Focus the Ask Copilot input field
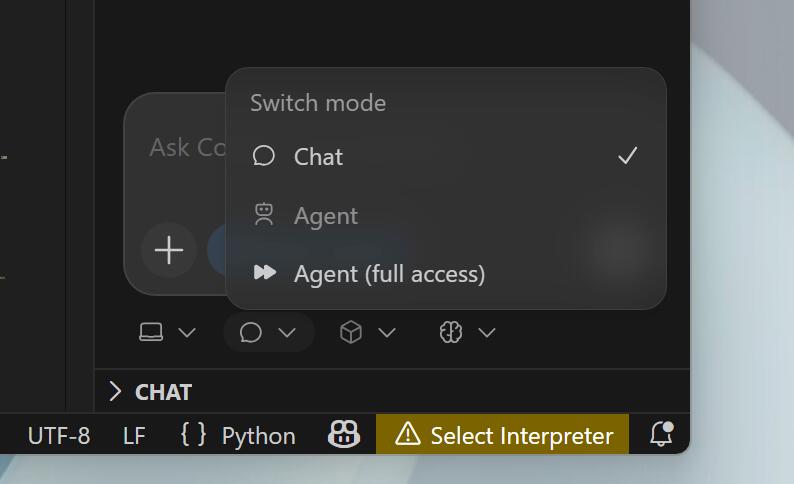794x484 pixels. (x=180, y=148)
